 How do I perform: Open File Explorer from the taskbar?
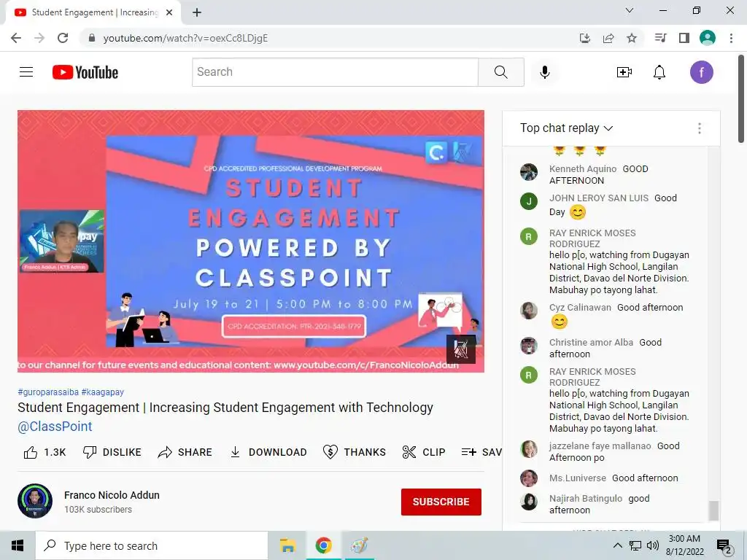point(287,545)
